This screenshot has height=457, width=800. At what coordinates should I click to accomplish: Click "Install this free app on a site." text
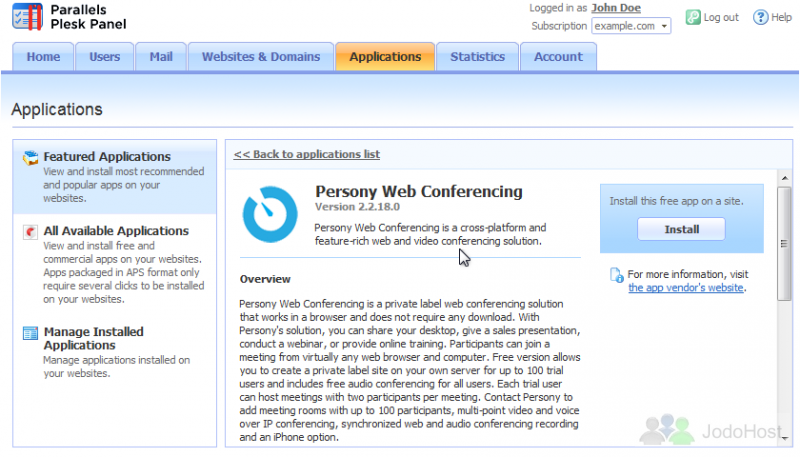tap(676, 201)
